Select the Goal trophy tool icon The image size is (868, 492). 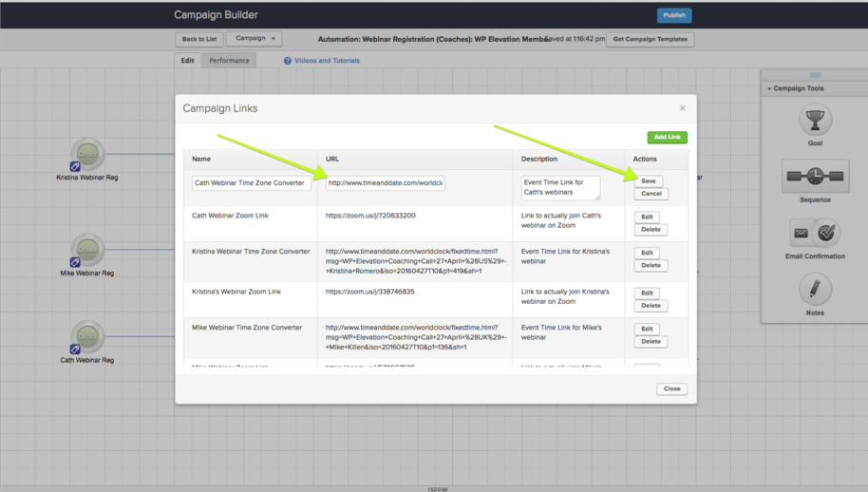coord(815,121)
